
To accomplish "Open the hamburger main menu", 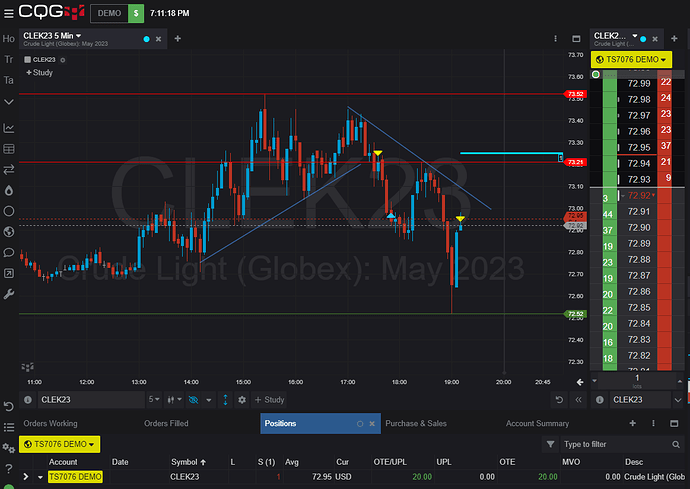I will pos(8,13).
